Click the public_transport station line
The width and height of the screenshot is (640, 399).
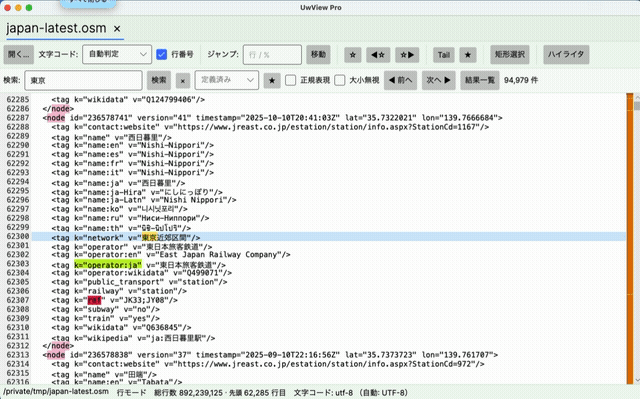(139, 282)
